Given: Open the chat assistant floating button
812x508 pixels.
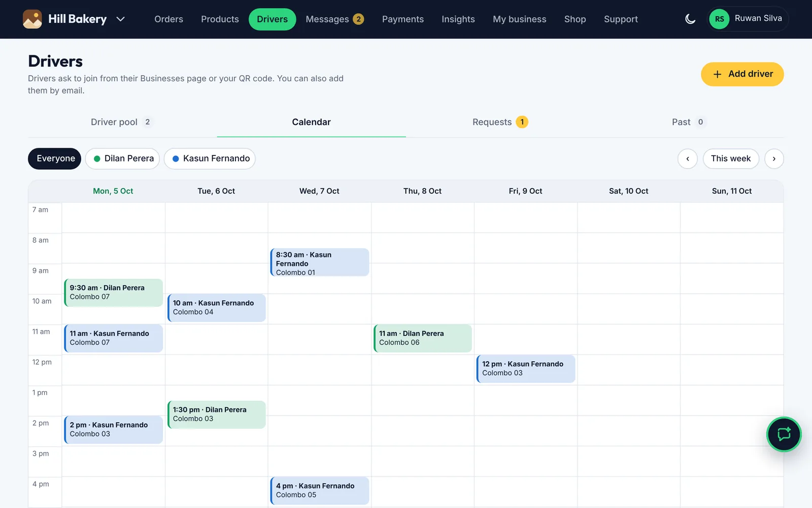Looking at the screenshot, I should click(784, 434).
